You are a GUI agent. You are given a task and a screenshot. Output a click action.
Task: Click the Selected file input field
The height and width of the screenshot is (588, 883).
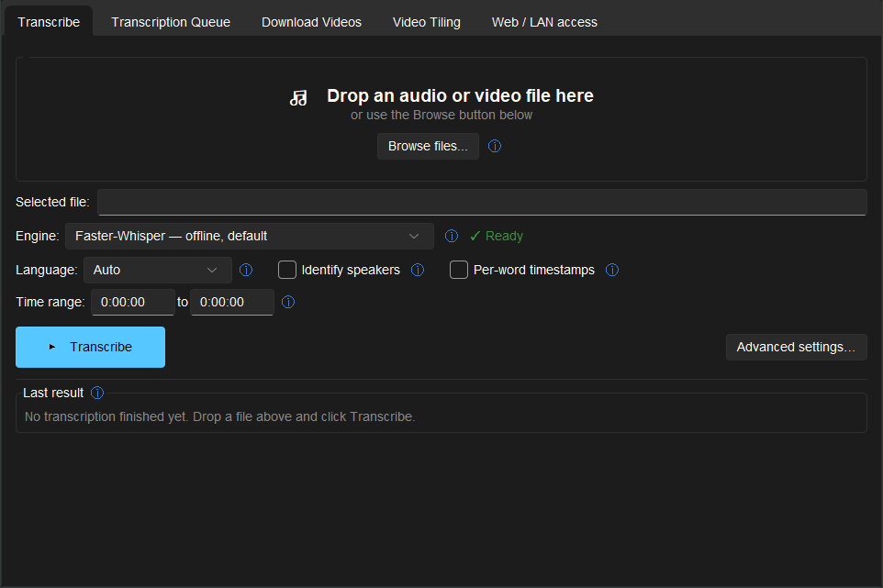pos(482,202)
